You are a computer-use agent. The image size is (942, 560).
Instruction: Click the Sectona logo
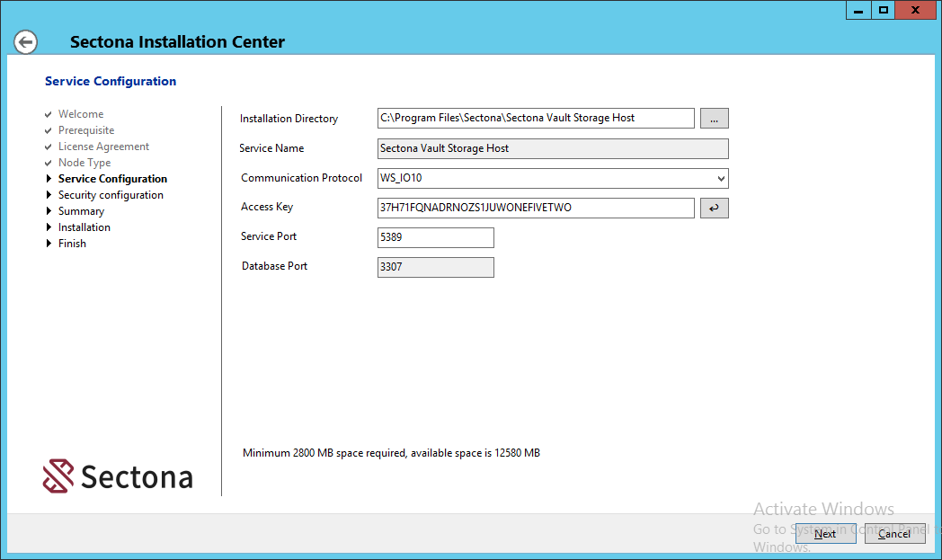click(118, 476)
